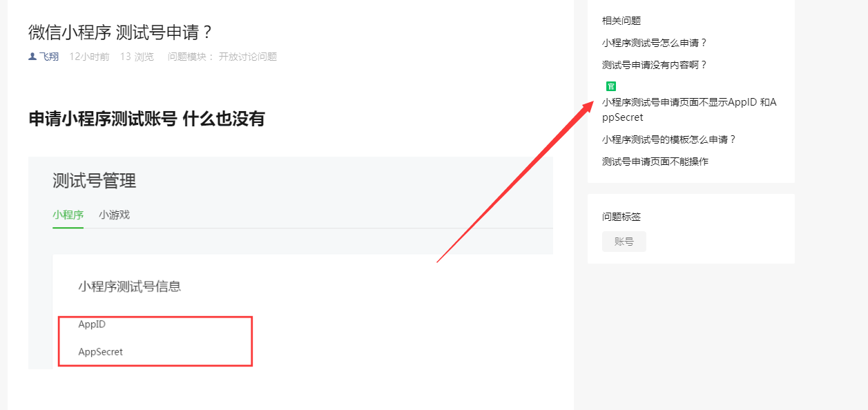
Task: Click the embedded 测试号管理 screenshot image
Action: 291,263
